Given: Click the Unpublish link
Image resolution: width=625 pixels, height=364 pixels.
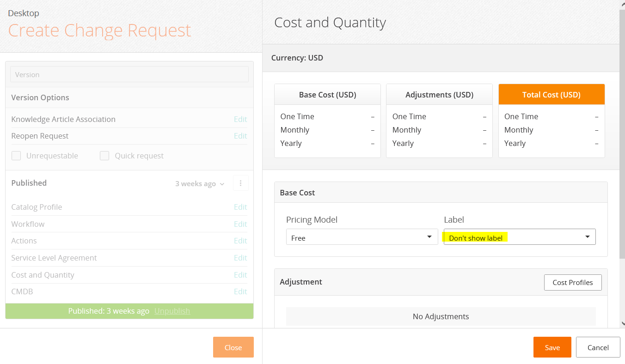Looking at the screenshot, I should point(172,311).
